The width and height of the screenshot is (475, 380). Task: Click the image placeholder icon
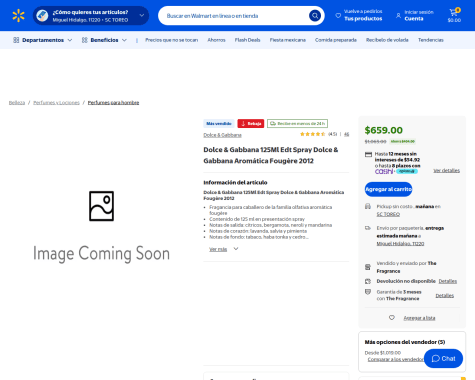coord(101,206)
